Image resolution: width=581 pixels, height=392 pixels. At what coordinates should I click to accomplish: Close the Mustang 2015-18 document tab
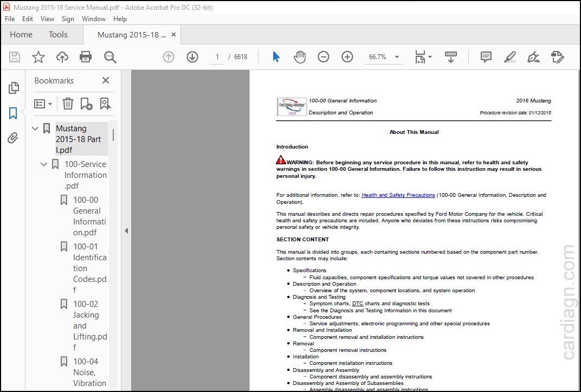click(173, 35)
